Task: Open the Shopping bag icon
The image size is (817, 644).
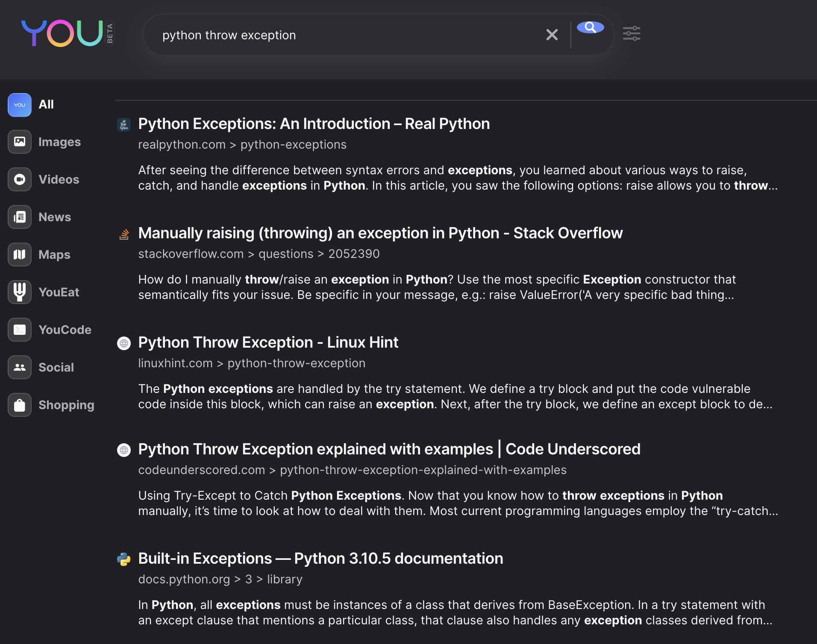Action: click(20, 405)
